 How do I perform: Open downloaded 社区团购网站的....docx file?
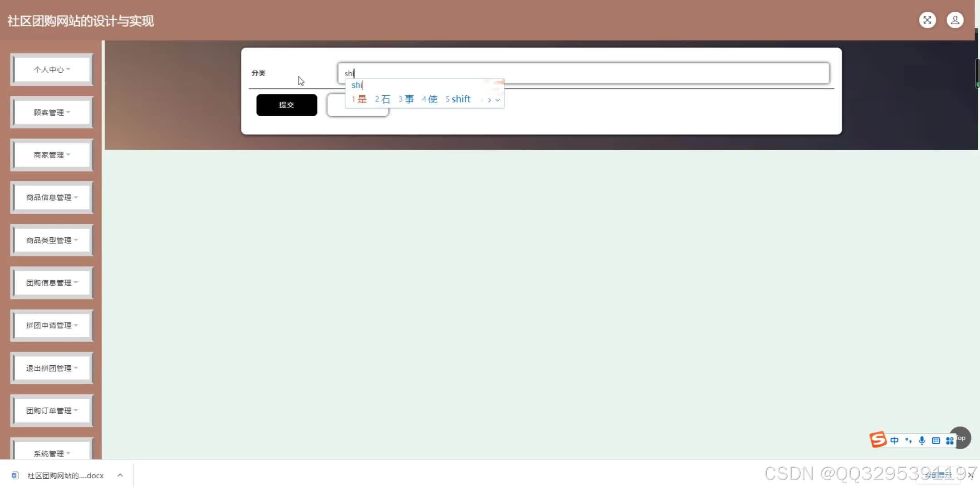point(65,475)
